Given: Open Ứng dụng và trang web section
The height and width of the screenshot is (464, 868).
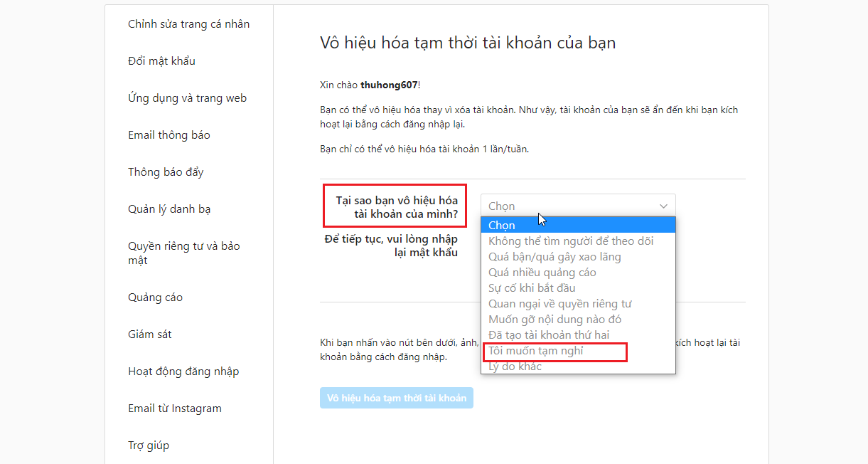Looking at the screenshot, I should (187, 98).
